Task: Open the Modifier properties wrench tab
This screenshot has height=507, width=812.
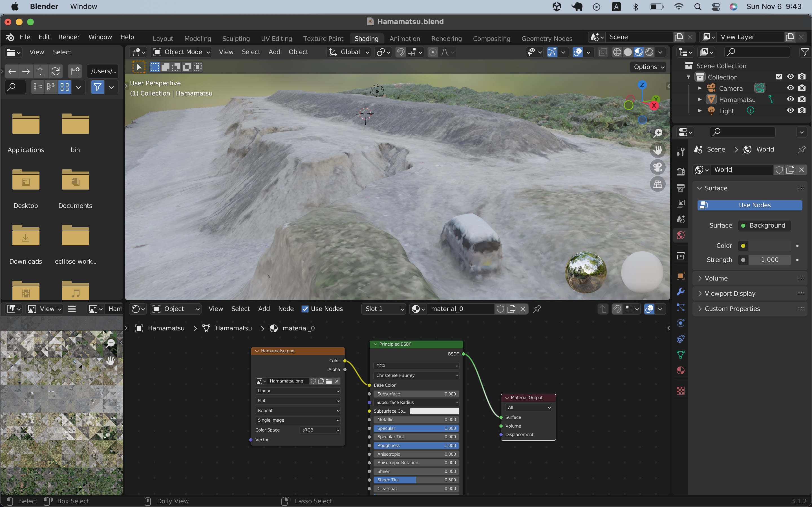Action: coord(680,292)
